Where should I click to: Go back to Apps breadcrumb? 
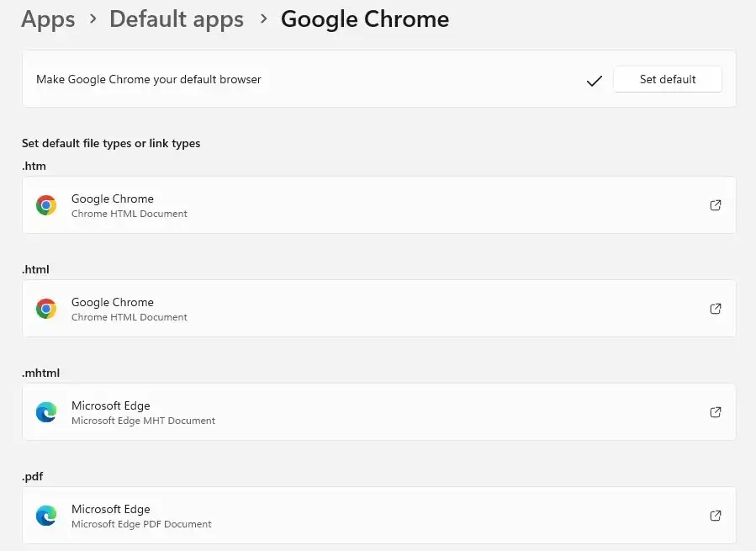pyautogui.click(x=48, y=20)
